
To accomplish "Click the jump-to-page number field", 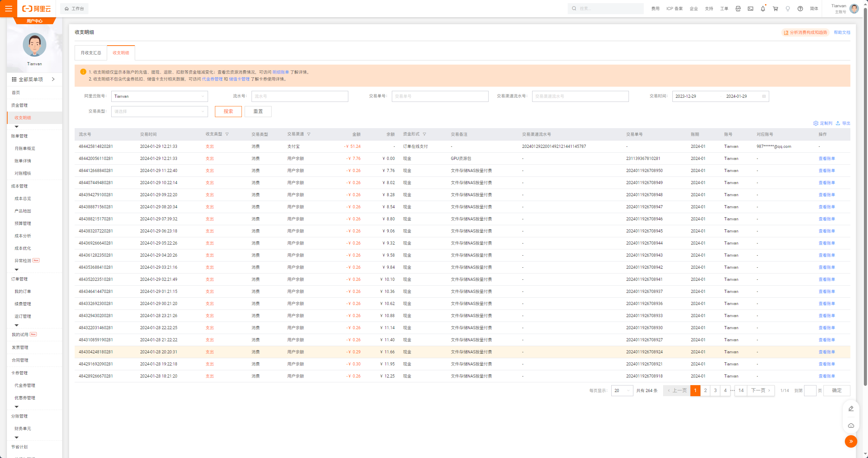I will pyautogui.click(x=810, y=391).
